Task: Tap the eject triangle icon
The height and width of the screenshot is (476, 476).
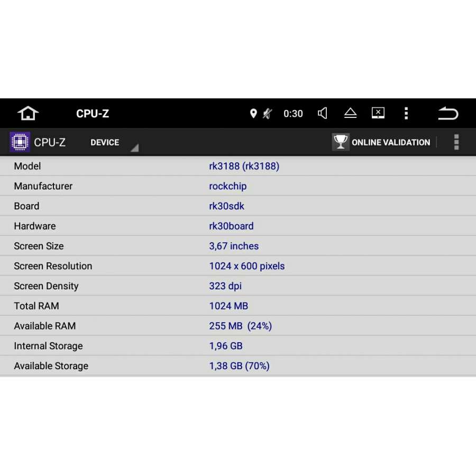Action: click(x=350, y=113)
